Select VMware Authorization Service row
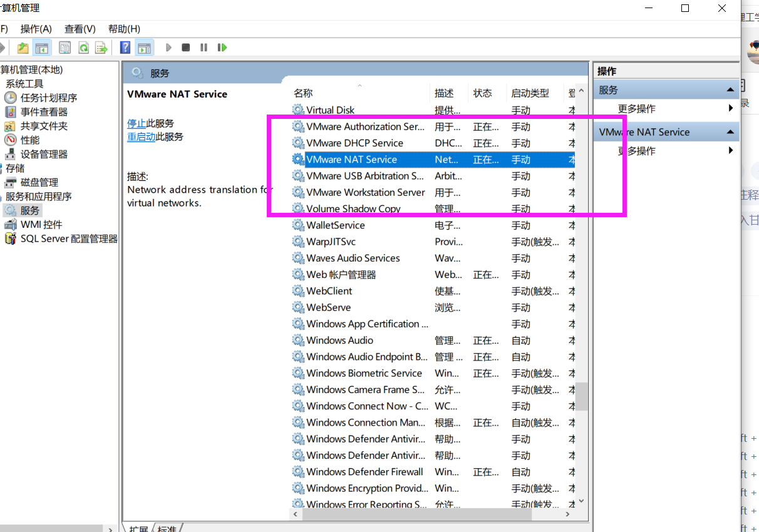The image size is (759, 532). (x=433, y=126)
